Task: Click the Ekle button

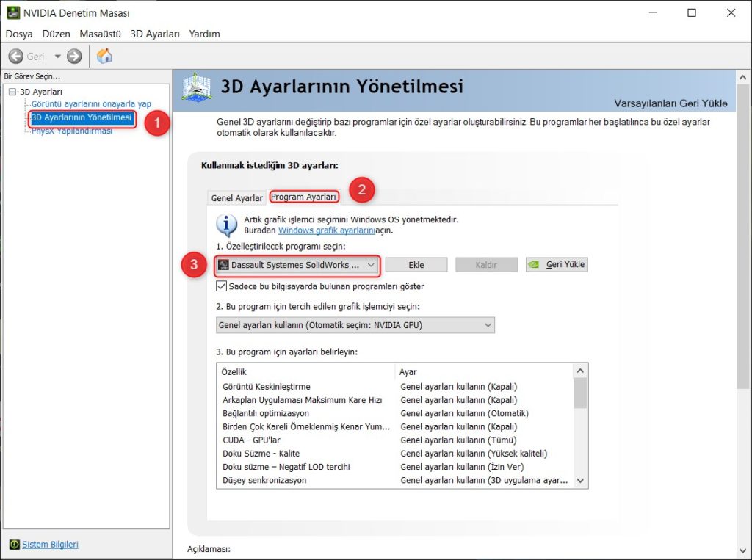Action: 416,265
